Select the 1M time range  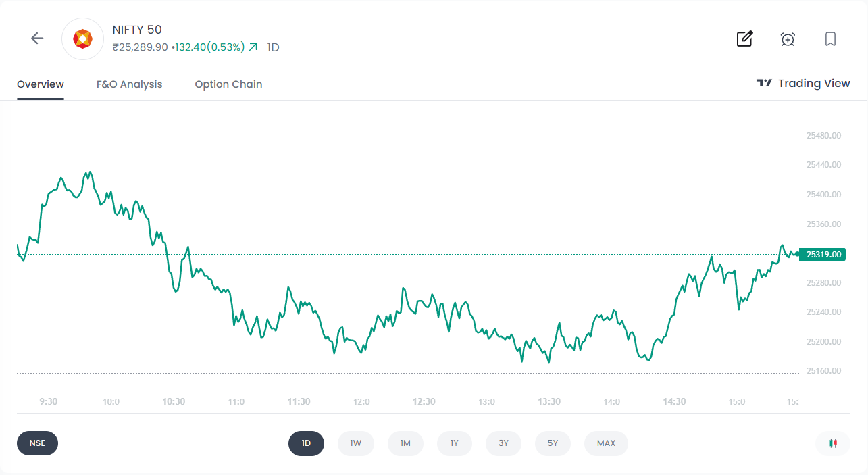tap(405, 443)
